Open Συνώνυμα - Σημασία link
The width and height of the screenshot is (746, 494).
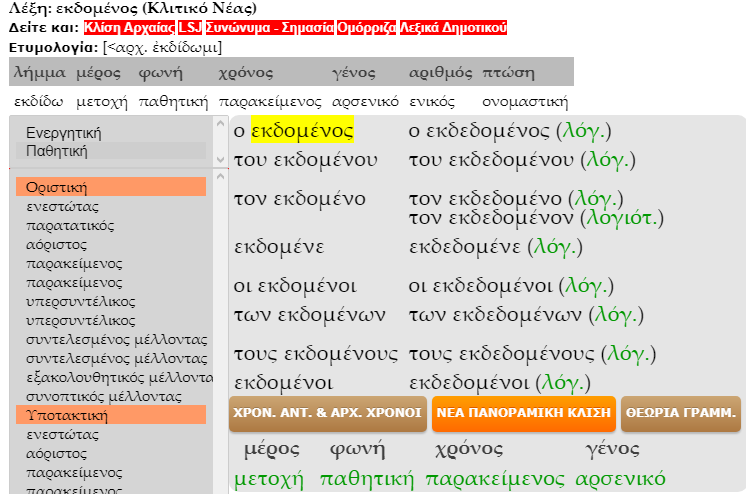270,28
